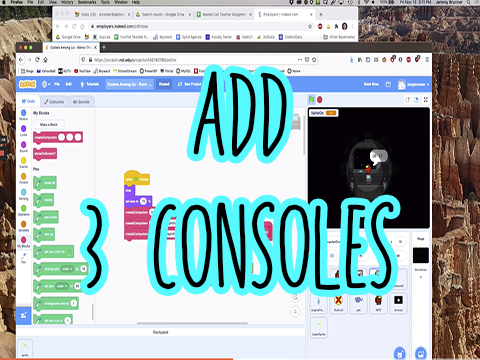
Task: Enter full screen stage mode
Action: pyautogui.click(x=426, y=100)
